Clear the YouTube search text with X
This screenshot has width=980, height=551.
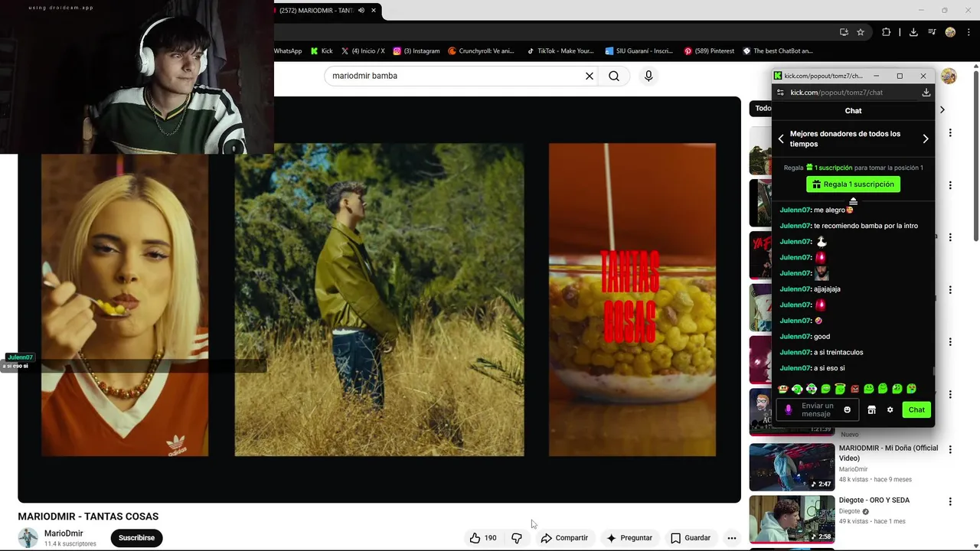coord(590,76)
